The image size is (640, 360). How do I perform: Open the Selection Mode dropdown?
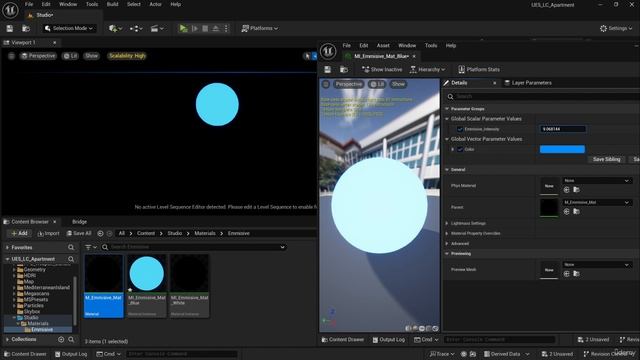[69, 28]
